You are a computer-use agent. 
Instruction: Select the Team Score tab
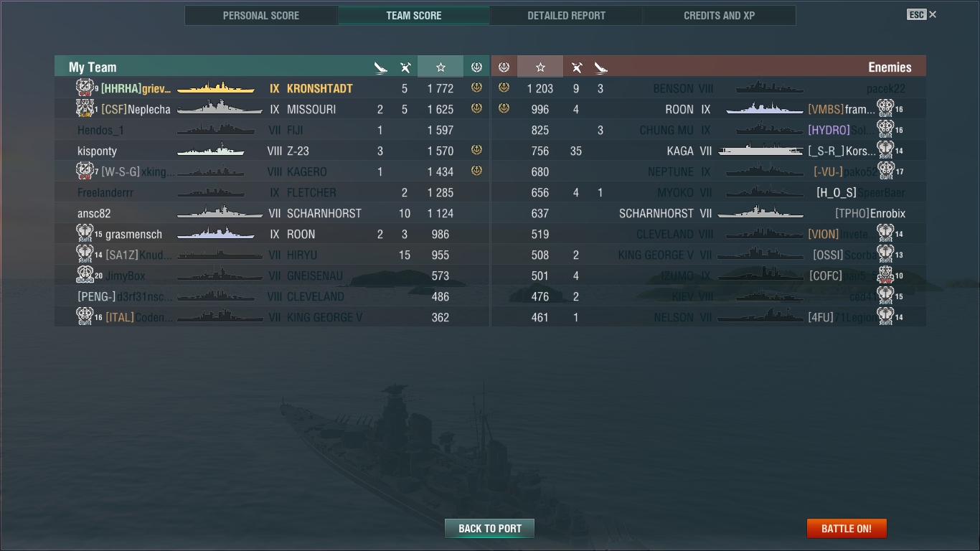point(414,15)
